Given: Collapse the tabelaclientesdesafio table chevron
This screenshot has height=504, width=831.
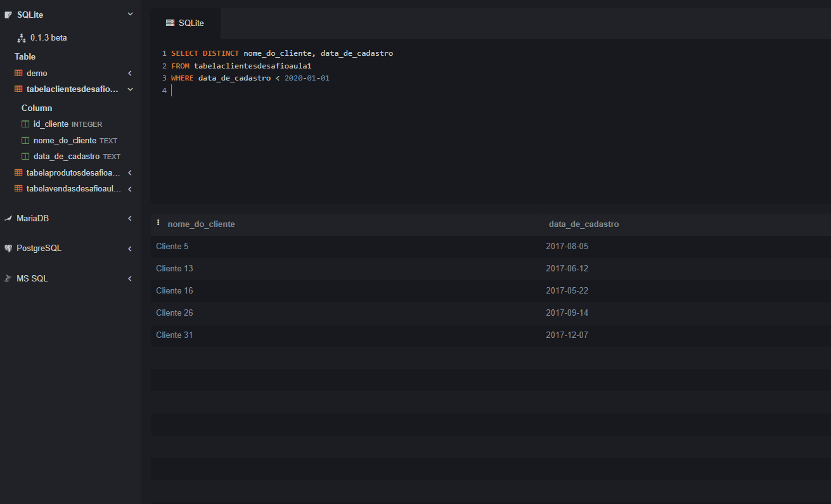Looking at the screenshot, I should 130,89.
